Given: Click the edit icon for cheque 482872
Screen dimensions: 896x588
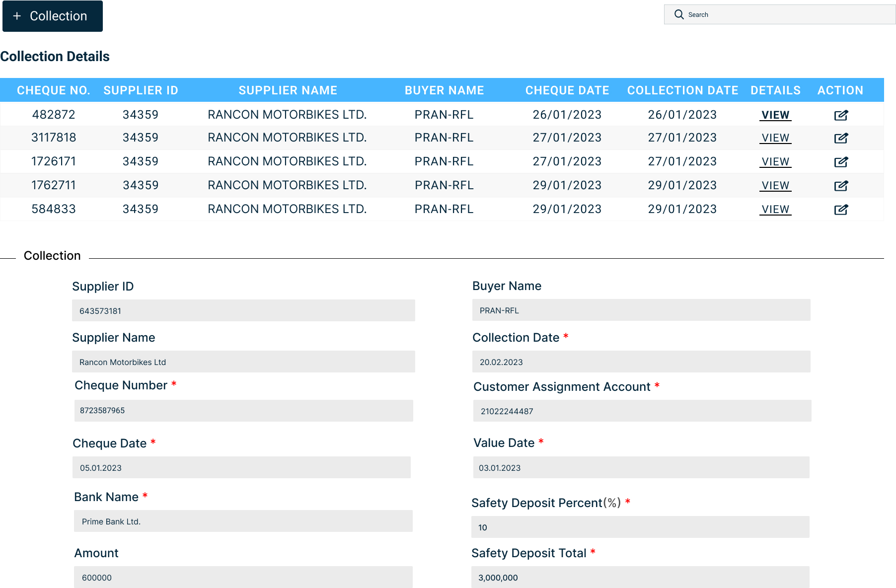Looking at the screenshot, I should (841, 115).
